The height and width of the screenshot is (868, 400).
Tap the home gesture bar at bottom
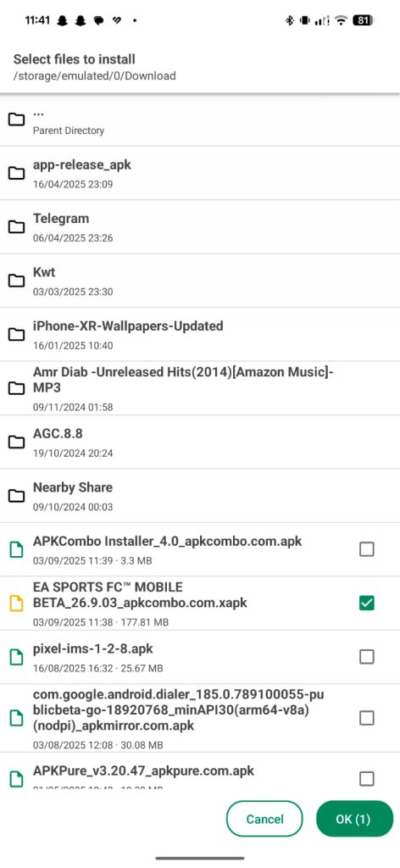(200, 858)
